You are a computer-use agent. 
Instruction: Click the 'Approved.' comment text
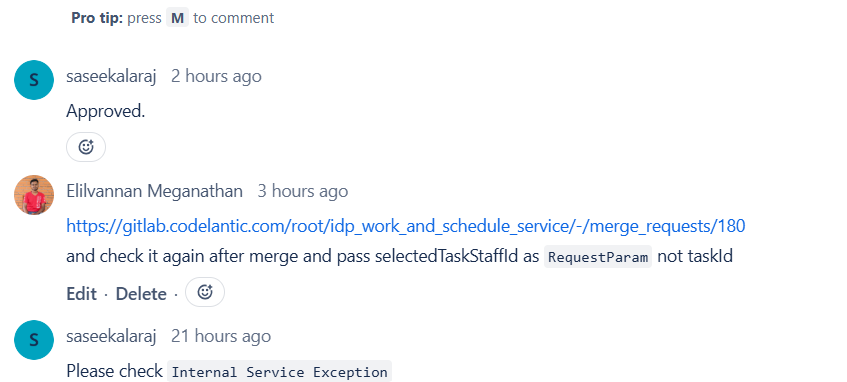coord(106,111)
